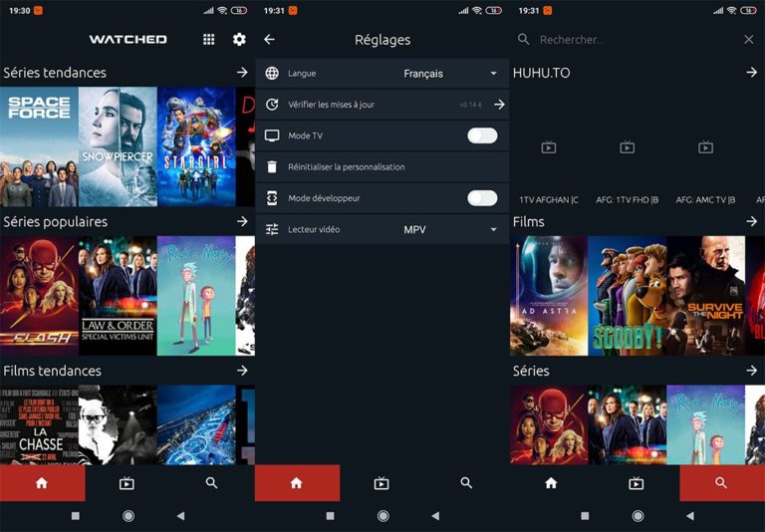
Task: Open the Space Force poster
Action: pyautogui.click(x=39, y=146)
